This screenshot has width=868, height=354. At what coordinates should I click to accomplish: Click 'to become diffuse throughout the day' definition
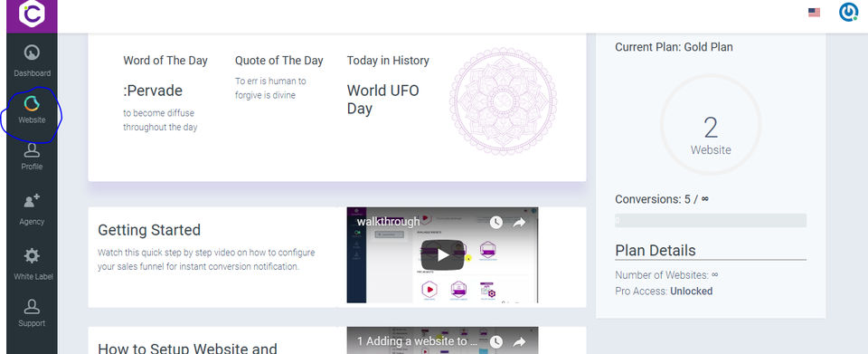(x=160, y=120)
